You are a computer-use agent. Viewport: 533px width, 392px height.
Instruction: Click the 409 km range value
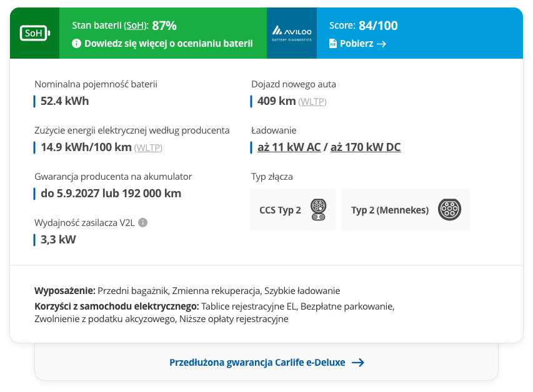point(276,101)
